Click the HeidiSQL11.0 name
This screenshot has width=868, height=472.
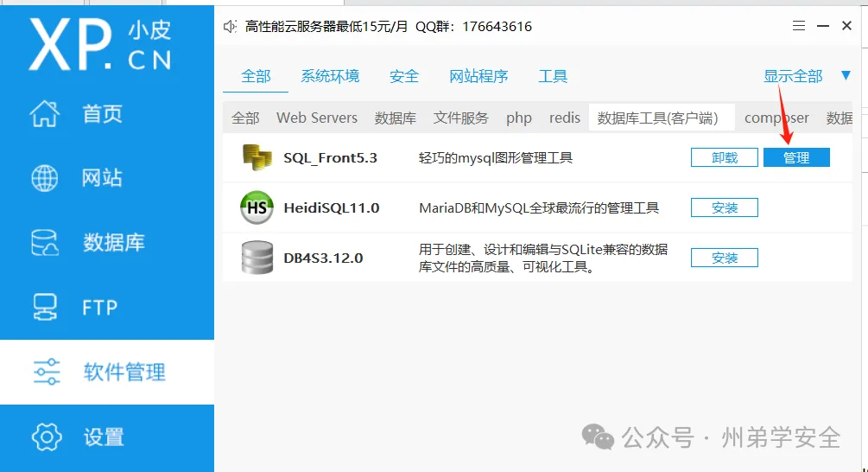[x=332, y=207]
